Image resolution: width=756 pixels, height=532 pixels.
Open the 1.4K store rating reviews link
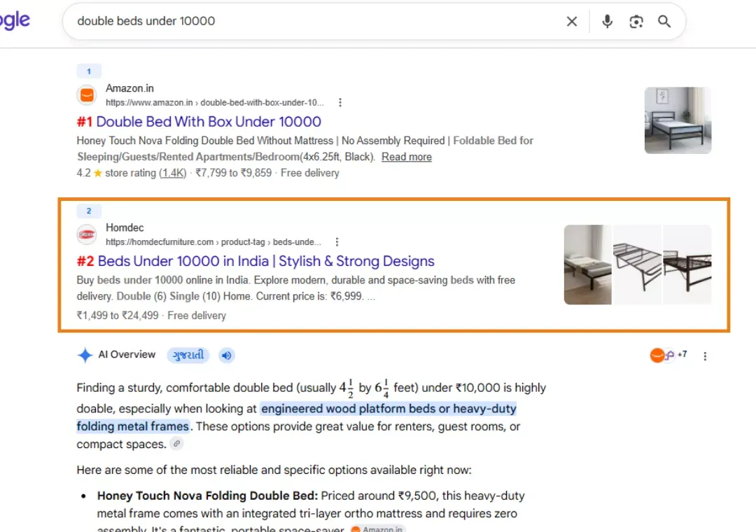(173, 173)
